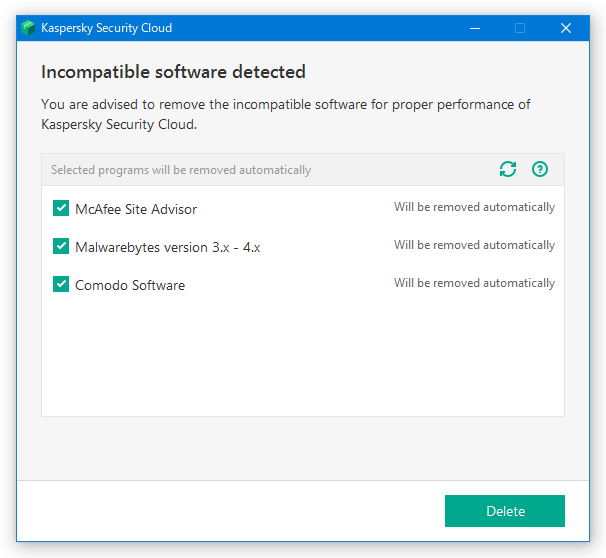Uncheck the McAfee Site Advisor checkbox
Viewport: 606px width, 558px height.
[61, 208]
